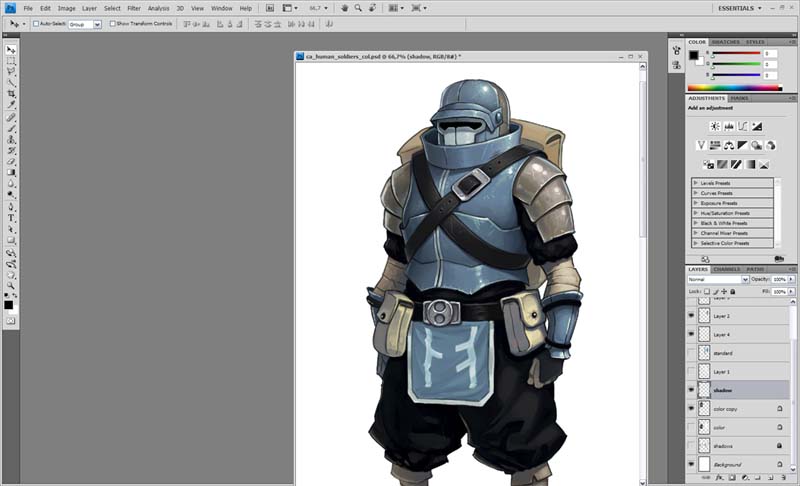This screenshot has height=486, width=800.
Task: Select the Clone Stamp tool
Action: click(11, 140)
